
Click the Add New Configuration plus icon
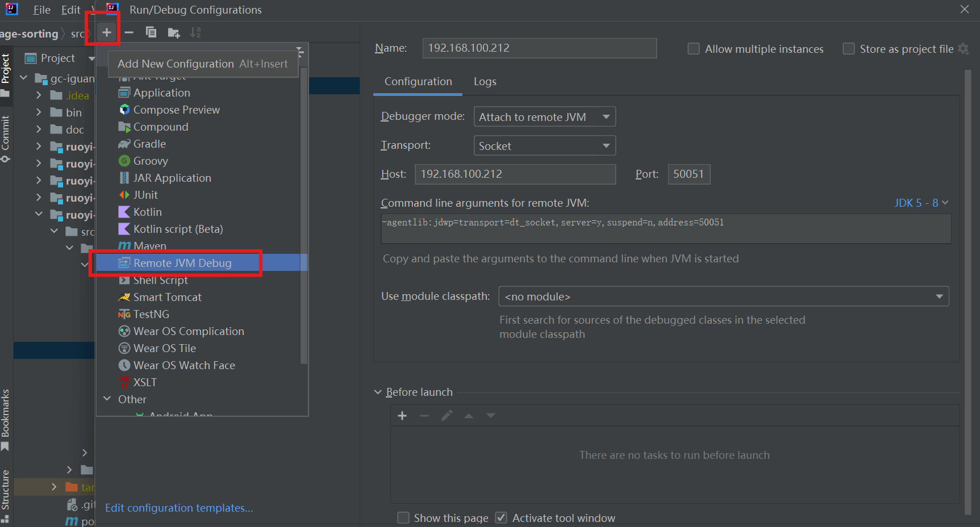point(106,32)
